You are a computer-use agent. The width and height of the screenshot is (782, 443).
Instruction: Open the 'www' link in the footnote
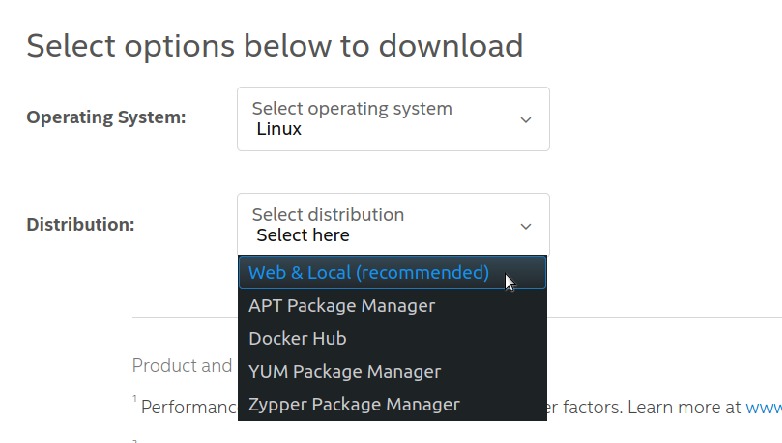763,407
